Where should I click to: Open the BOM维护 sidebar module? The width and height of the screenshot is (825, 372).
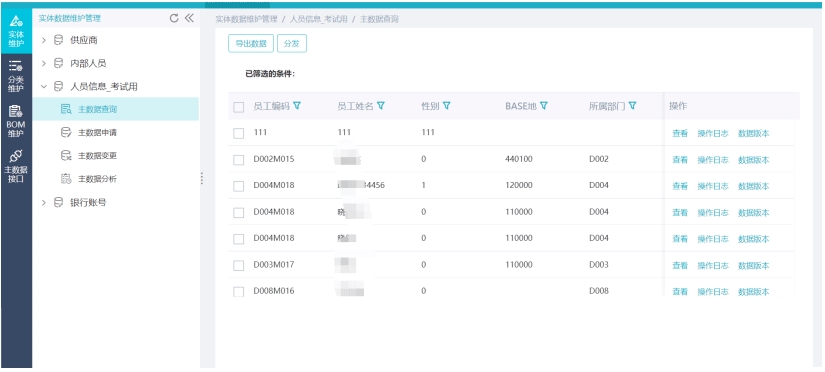(x=16, y=122)
